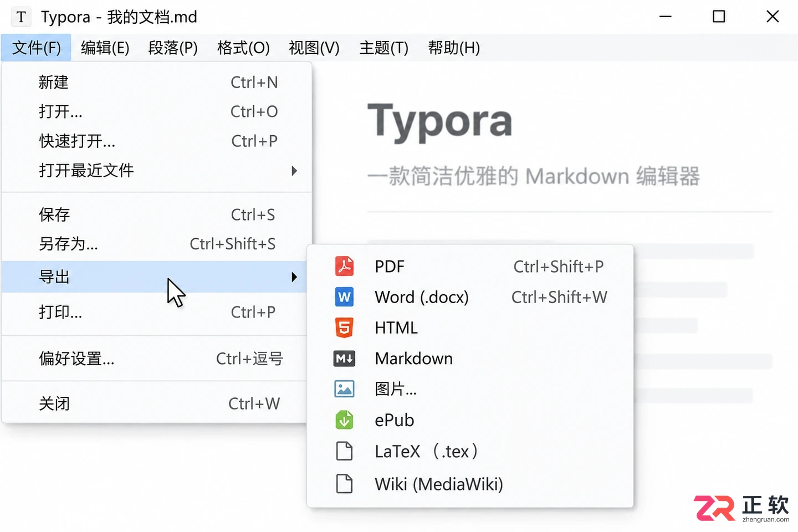The image size is (798, 532).
Task: Open the 文件(F) menu
Action: [36, 48]
